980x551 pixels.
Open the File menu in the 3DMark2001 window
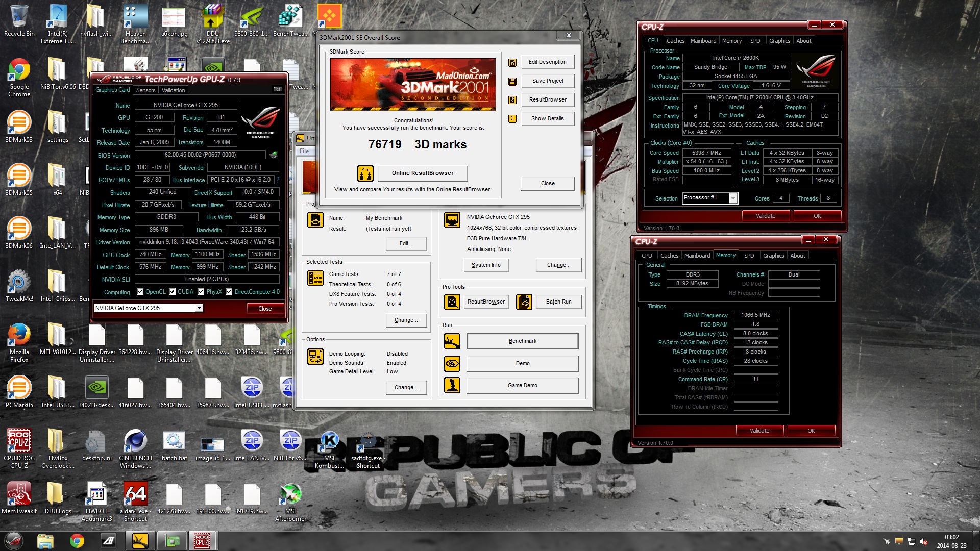[304, 151]
